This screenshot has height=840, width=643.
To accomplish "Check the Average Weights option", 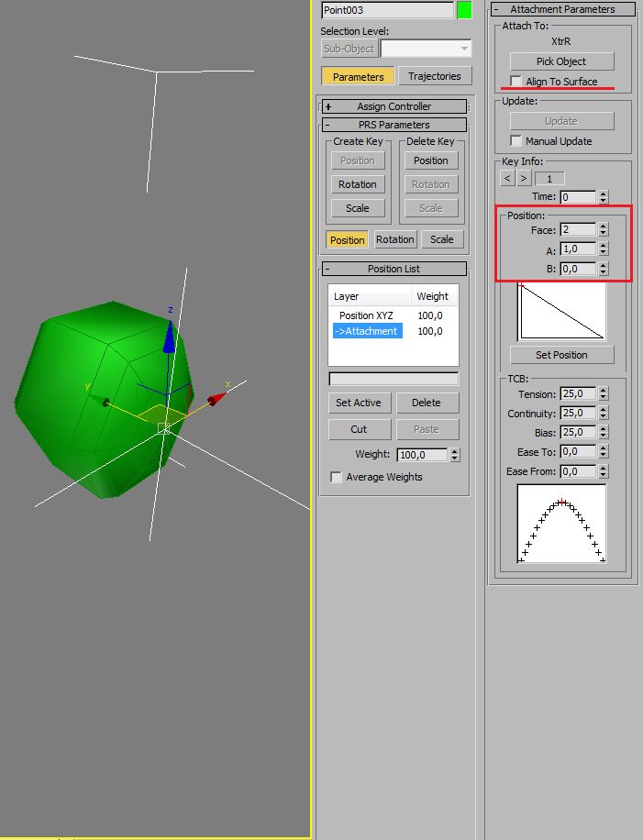I will 337,477.
